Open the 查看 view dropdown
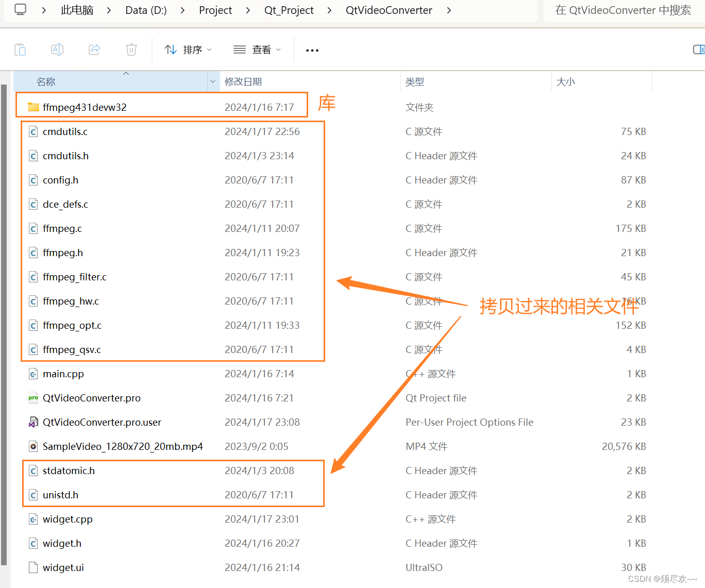 [257, 49]
